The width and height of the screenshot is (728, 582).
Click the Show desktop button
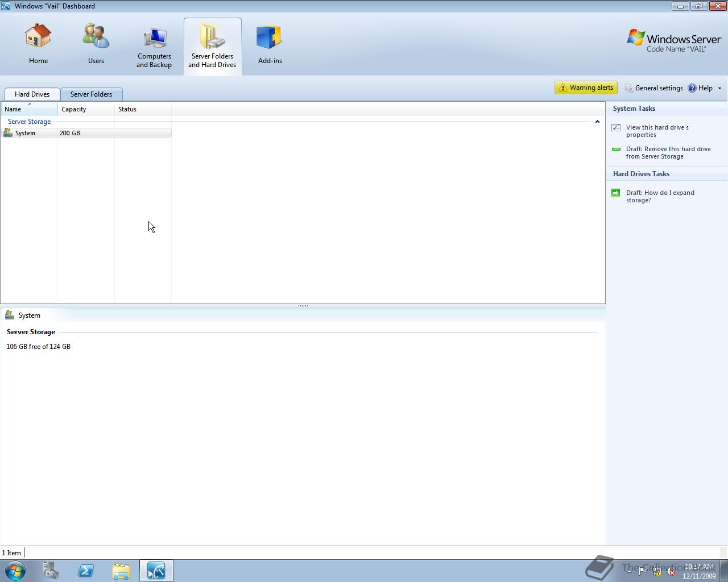724,571
